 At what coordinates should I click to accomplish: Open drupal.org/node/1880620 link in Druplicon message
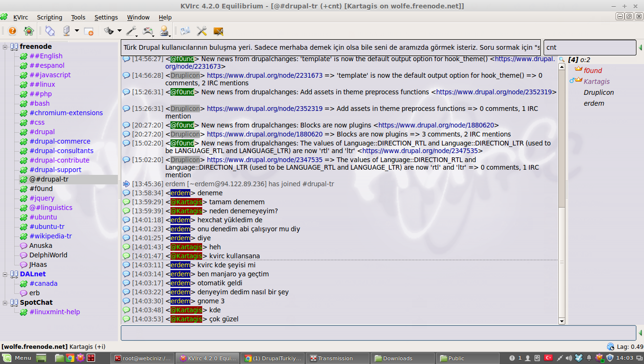(265, 134)
